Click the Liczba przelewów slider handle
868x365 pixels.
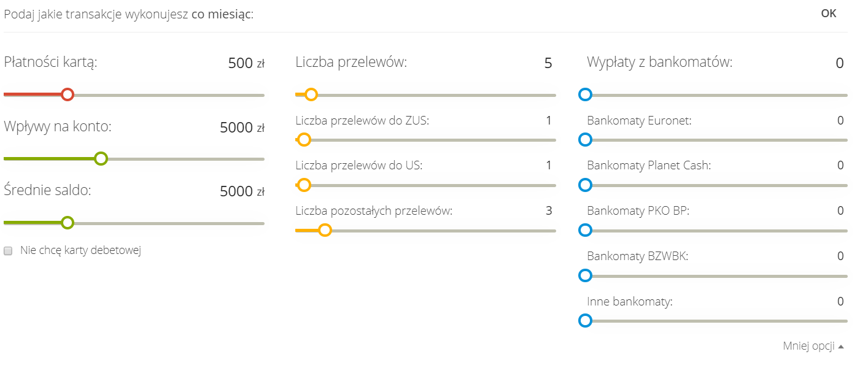[x=311, y=94]
